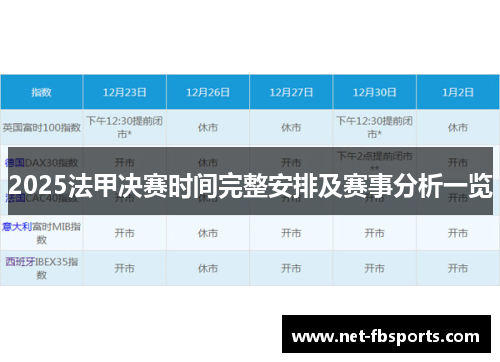Click 下午12:30提前闭市 cell under 12月30日
This screenshot has height=362, width=500.
[x=374, y=127]
